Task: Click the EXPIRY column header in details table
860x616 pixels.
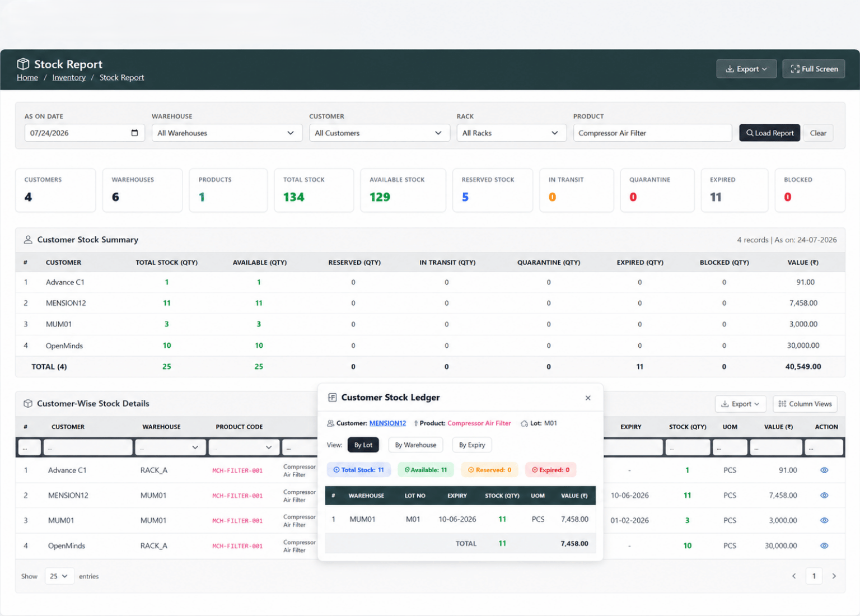Action: pos(630,427)
